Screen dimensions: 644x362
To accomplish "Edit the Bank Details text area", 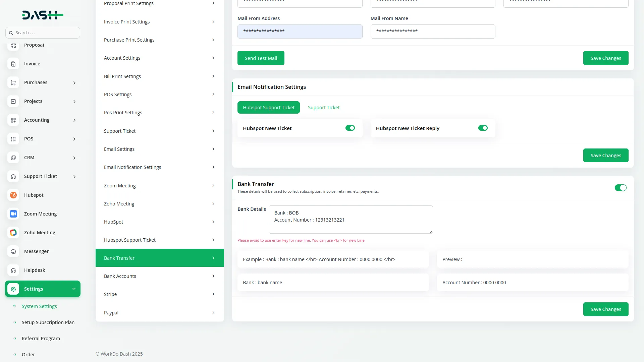I will (x=351, y=219).
